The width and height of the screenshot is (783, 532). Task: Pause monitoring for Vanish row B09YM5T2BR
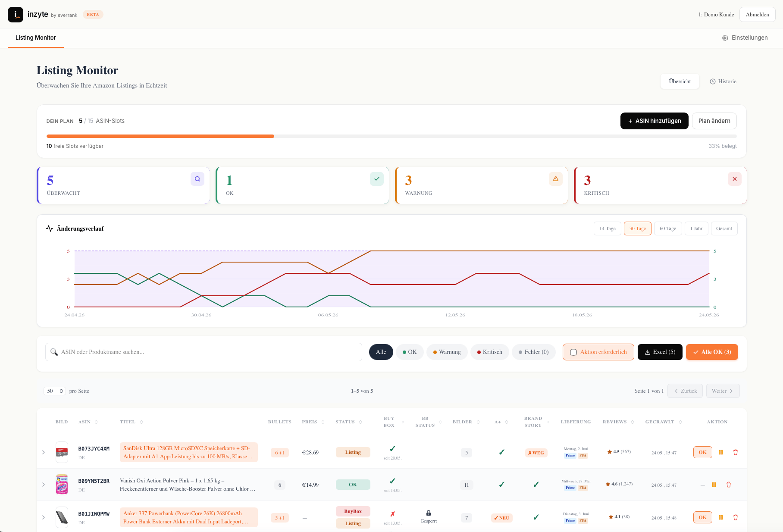click(x=714, y=485)
